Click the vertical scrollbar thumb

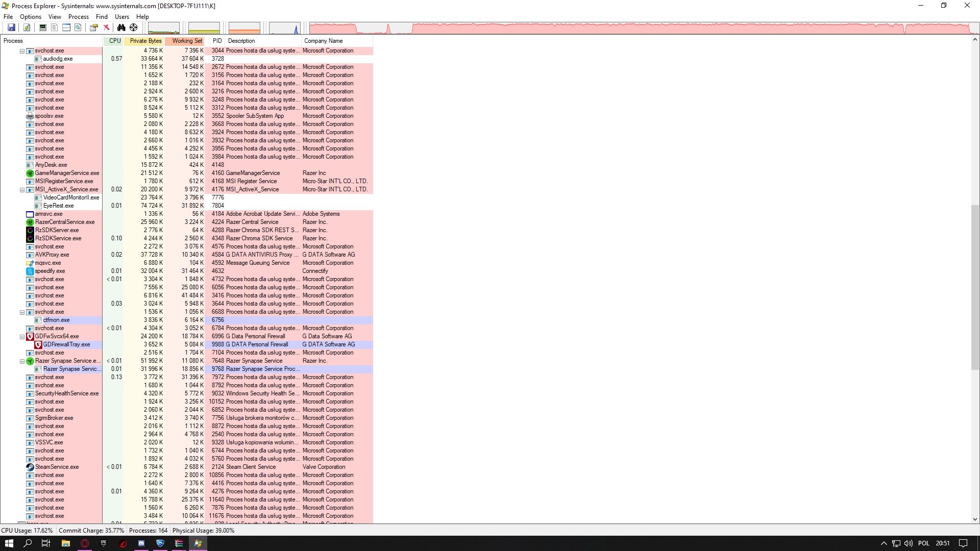click(975, 287)
